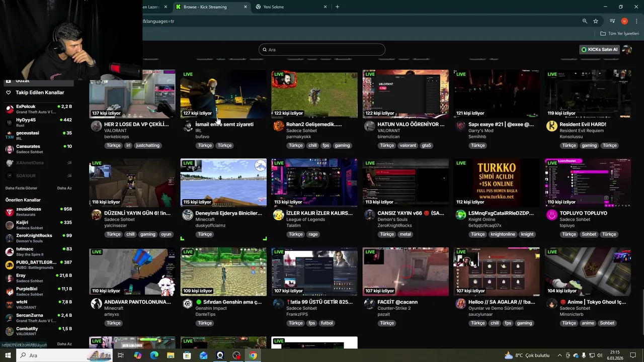Click arteyxs channel avatar icon
This screenshot has width=644, height=362.
(x=96, y=304)
